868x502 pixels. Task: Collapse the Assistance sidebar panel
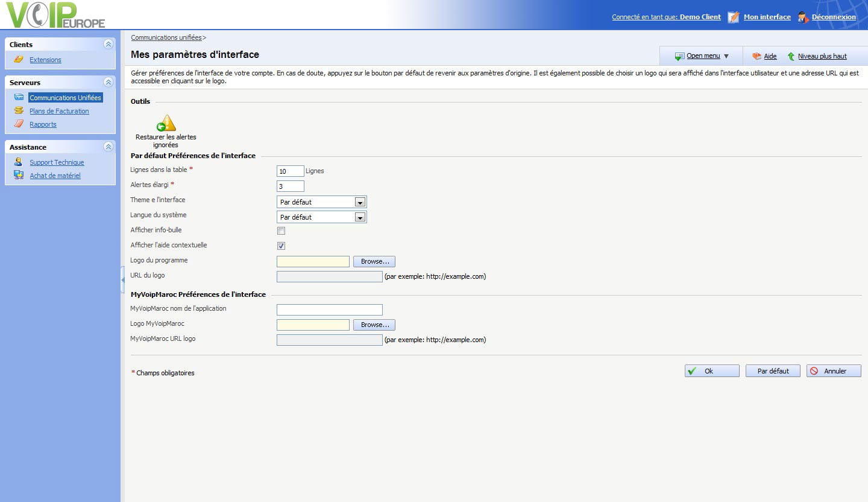coord(108,147)
